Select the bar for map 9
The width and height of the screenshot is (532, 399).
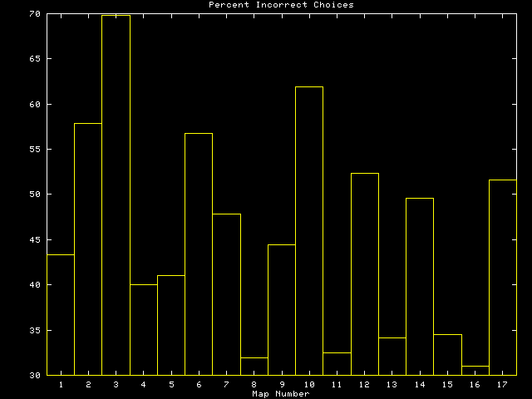click(x=282, y=310)
